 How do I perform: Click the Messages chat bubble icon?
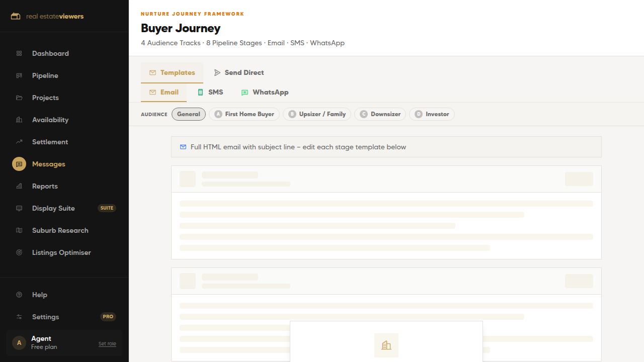pos(19,164)
